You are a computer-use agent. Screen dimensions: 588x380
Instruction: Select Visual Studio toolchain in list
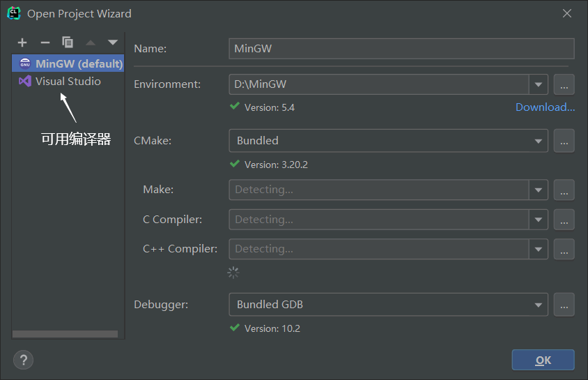click(68, 81)
